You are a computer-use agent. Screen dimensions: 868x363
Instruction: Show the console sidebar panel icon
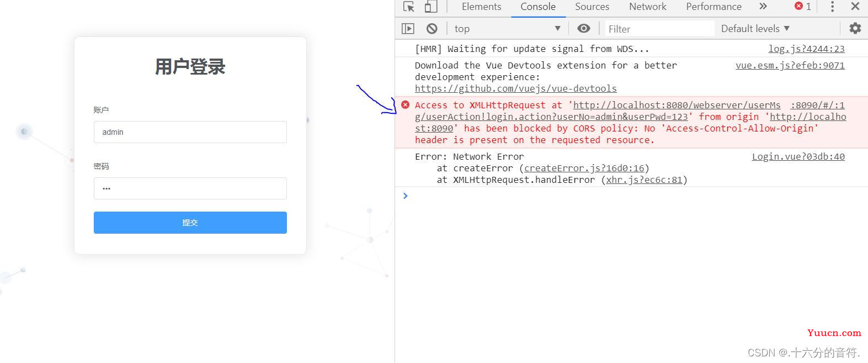click(408, 29)
